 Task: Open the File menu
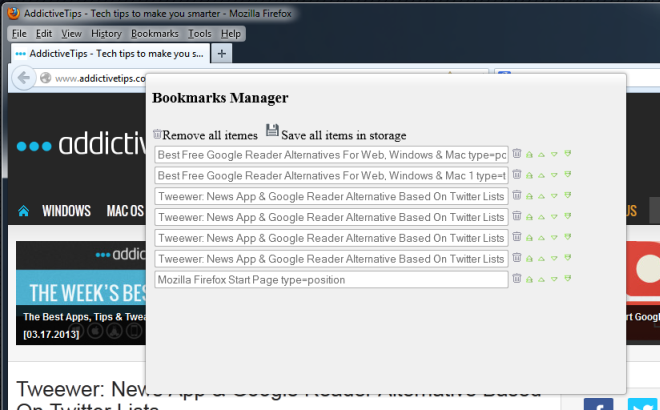pyautogui.click(x=19, y=34)
